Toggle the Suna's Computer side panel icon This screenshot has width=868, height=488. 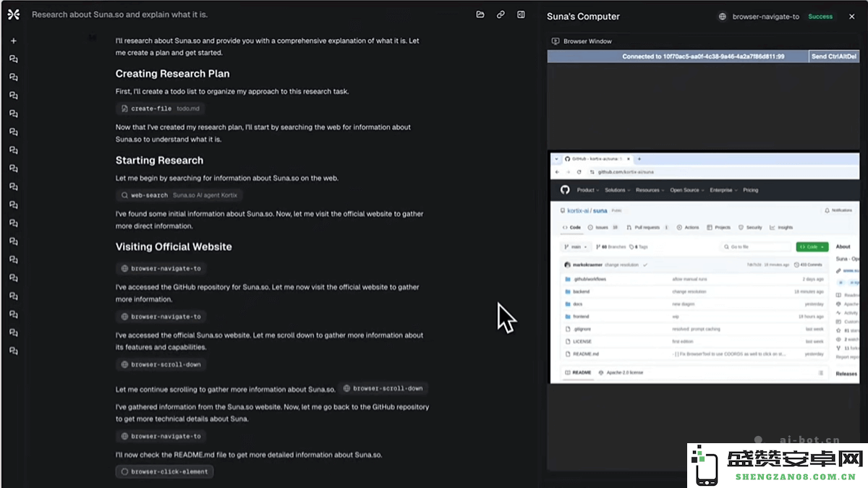(x=521, y=14)
